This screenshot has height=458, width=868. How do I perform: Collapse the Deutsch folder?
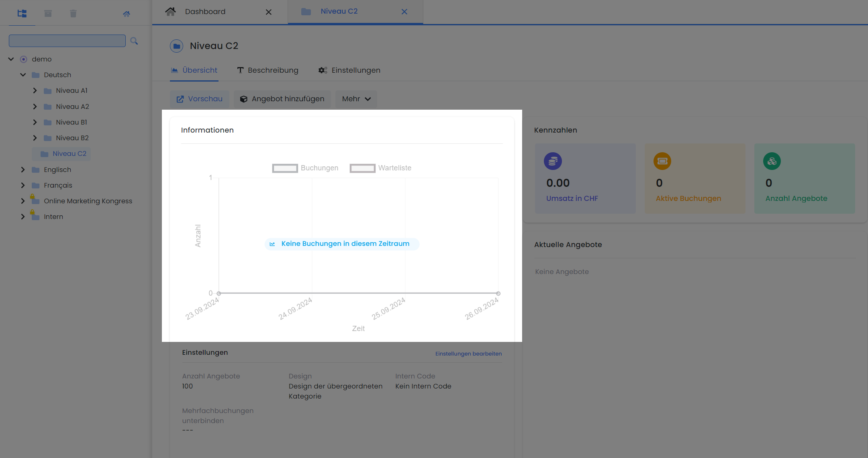tap(23, 75)
